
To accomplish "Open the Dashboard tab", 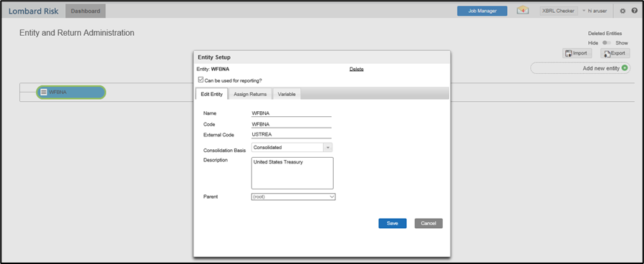I will [85, 11].
